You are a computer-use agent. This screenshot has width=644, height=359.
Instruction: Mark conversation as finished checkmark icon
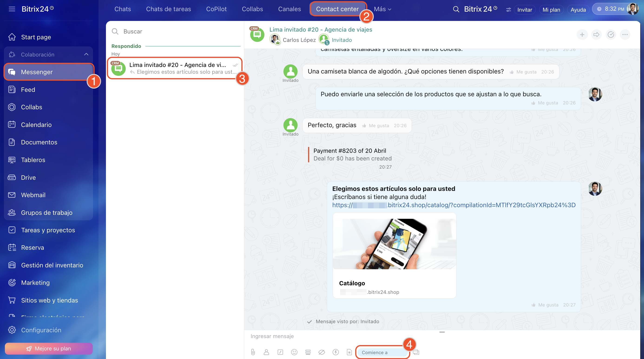click(611, 34)
